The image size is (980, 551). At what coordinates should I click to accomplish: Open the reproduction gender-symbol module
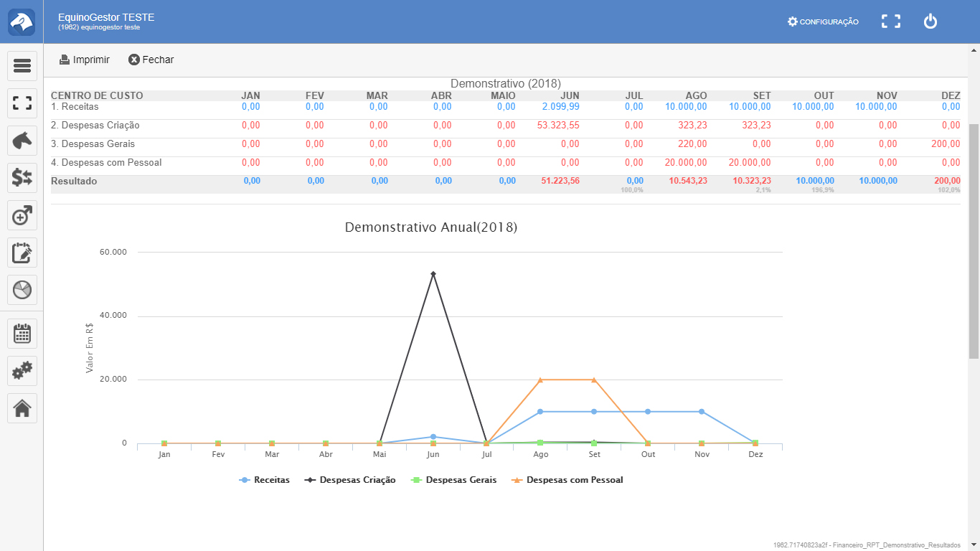coord(22,215)
